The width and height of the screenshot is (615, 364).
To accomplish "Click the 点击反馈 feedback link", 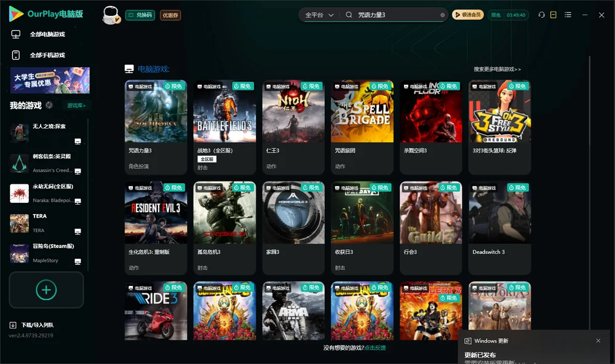I will click(x=375, y=347).
